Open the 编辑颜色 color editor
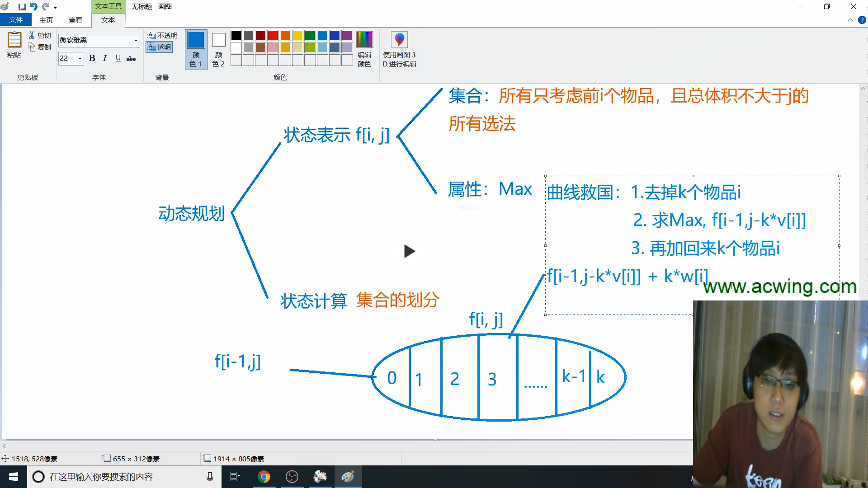 [364, 48]
